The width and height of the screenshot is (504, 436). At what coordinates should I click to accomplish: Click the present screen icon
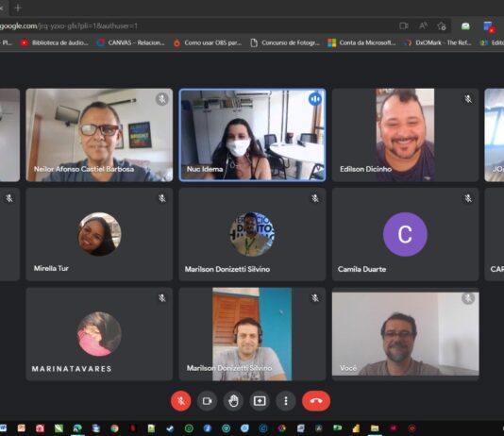260,401
